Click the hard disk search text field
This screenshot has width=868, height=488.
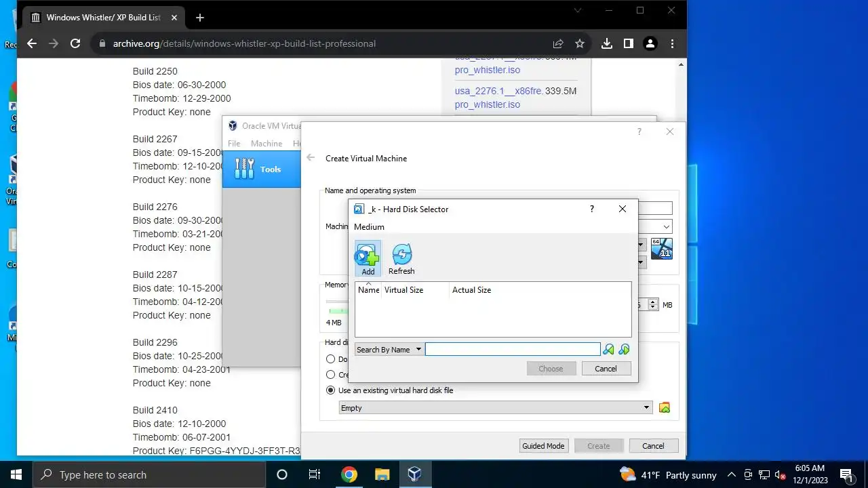point(513,350)
